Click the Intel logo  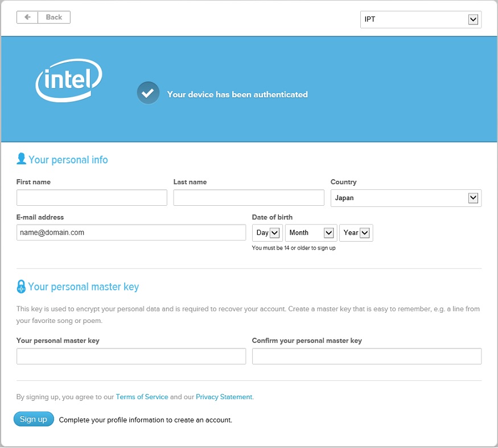[68, 82]
